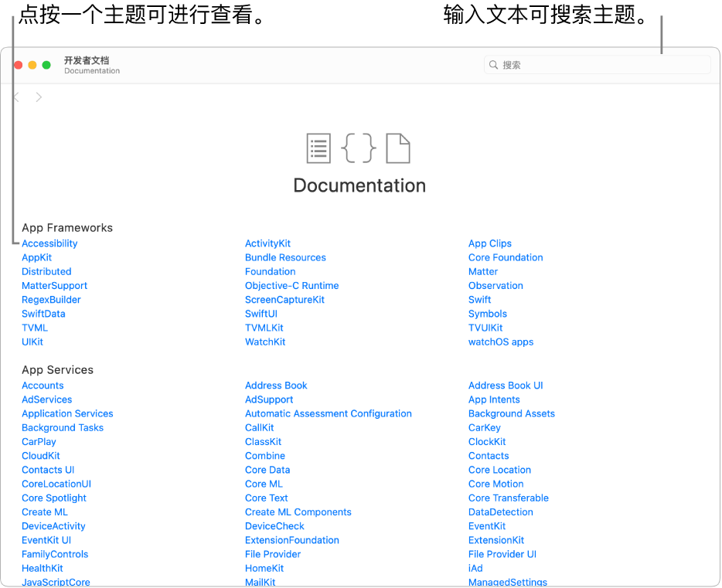Open the Core Transferable link
Image resolution: width=722 pixels, height=588 pixels.
point(509,498)
